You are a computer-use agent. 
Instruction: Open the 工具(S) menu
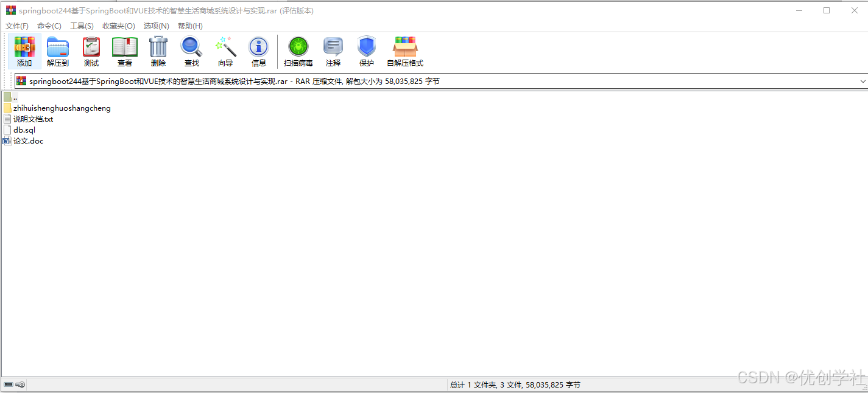(x=82, y=26)
